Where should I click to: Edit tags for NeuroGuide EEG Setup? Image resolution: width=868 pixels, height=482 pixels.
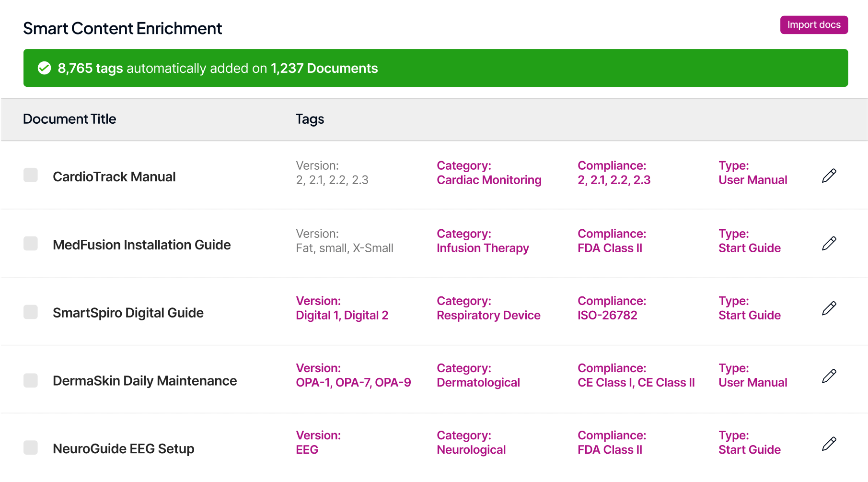[x=829, y=444]
